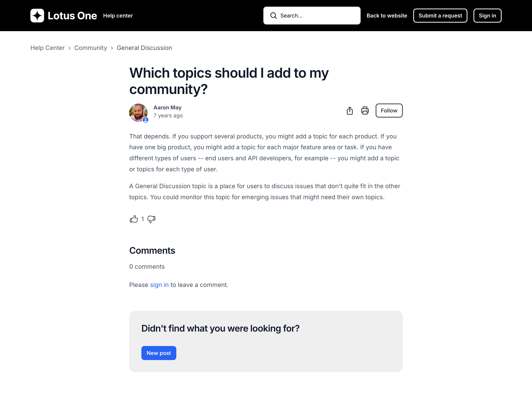The image size is (532, 395).
Task: Create a New post
Action: 159,353
